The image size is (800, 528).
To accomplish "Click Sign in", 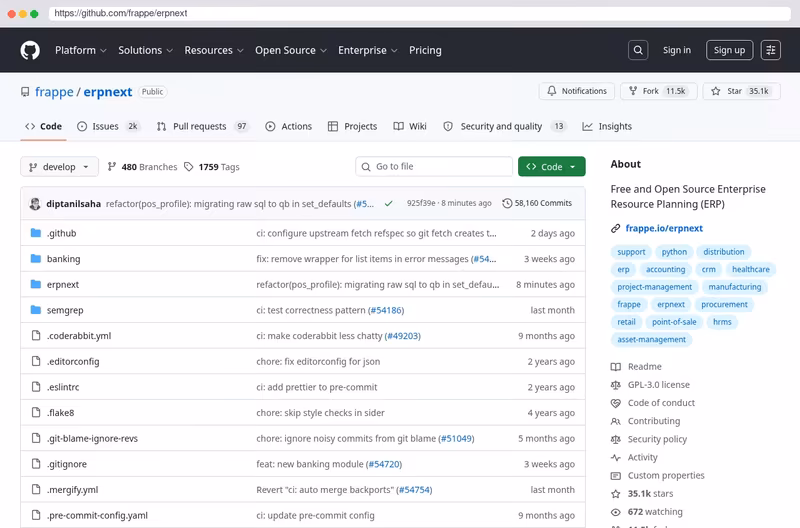I will click(x=677, y=50).
